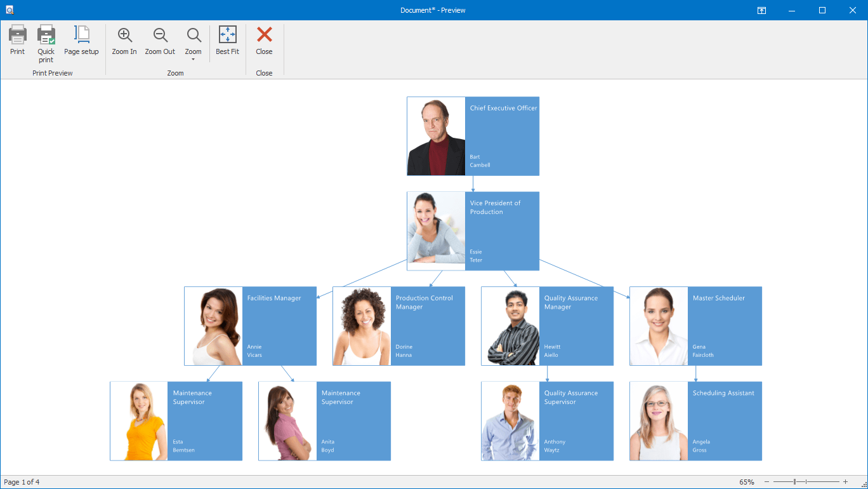868x489 pixels.
Task: Click the "Document* - Preview" window title
Action: [433, 10]
